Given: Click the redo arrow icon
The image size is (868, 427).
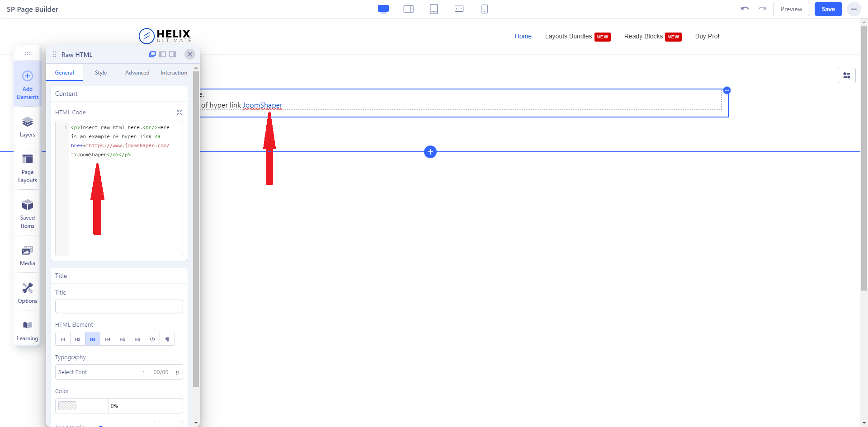Looking at the screenshot, I should pos(762,9).
